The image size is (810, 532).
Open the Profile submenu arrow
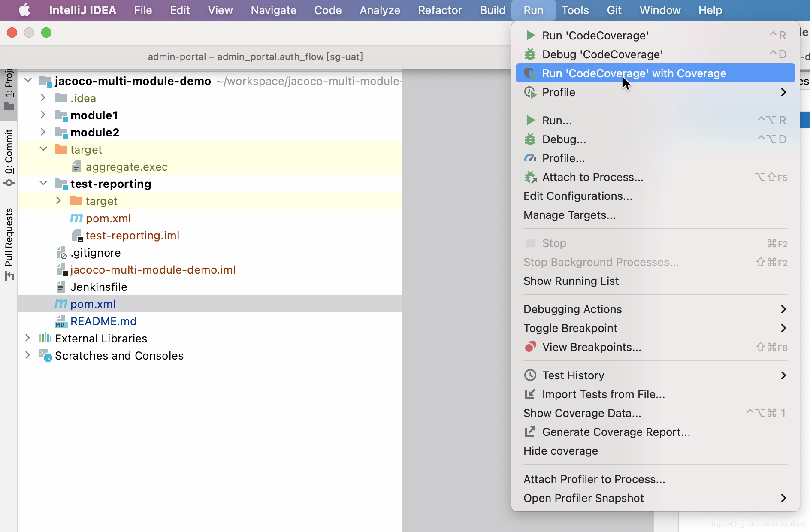(x=783, y=92)
